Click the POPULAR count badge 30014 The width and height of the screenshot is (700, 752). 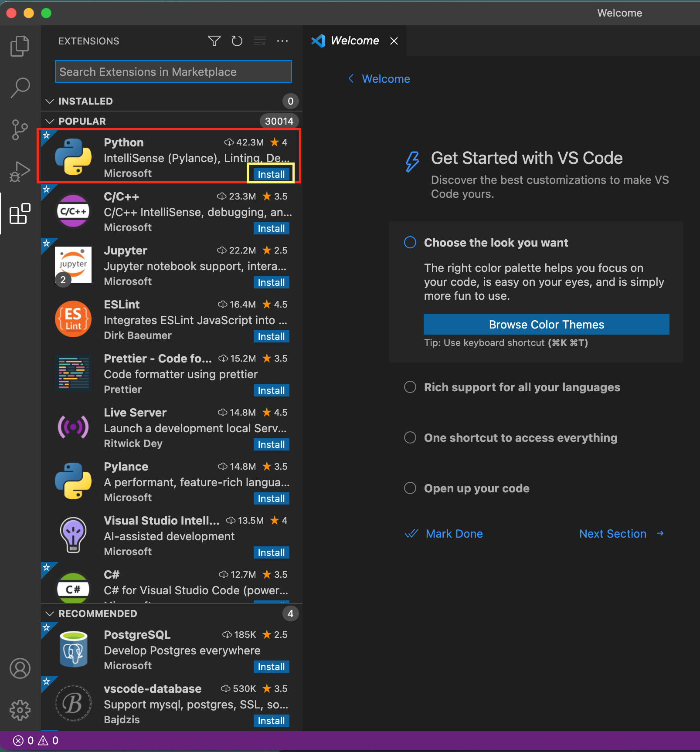279,121
